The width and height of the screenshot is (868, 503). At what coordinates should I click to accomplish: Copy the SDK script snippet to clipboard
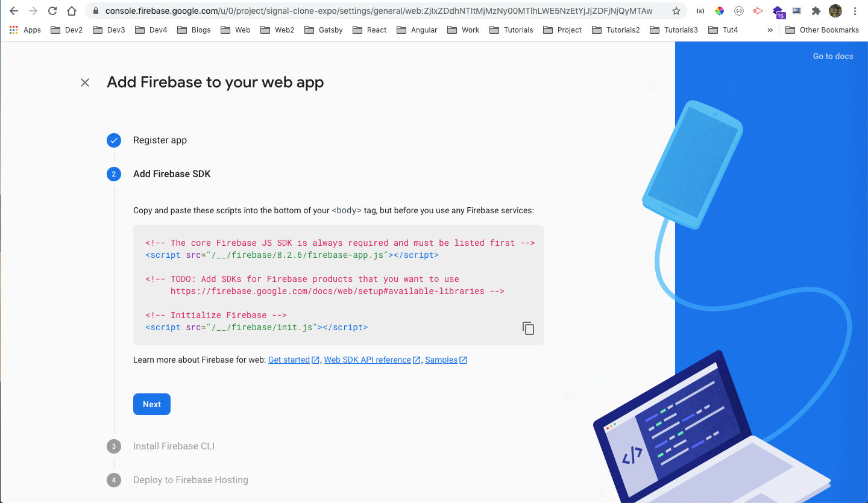pyautogui.click(x=528, y=328)
